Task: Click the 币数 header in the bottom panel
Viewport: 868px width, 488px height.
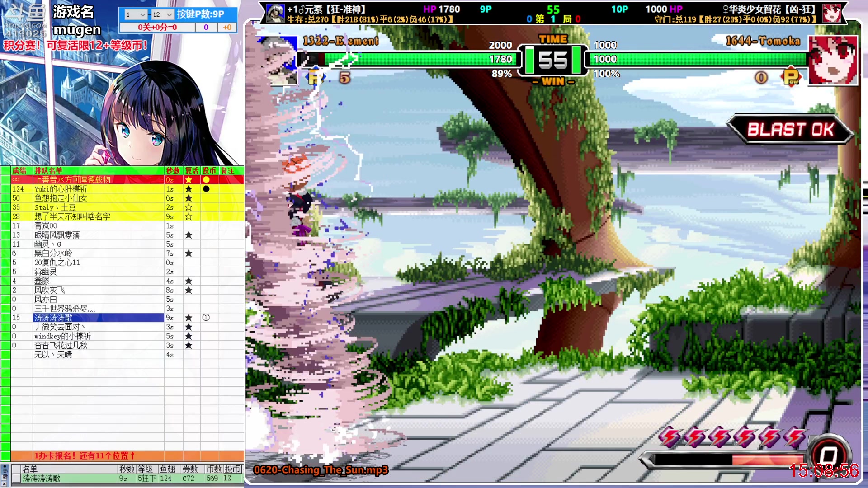Action: 214,469
